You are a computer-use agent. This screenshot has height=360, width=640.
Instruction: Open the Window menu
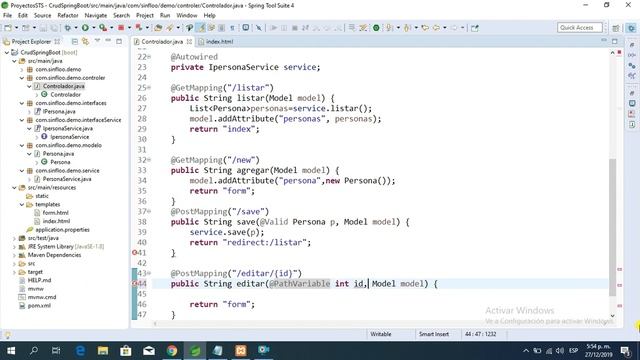[x=187, y=16]
